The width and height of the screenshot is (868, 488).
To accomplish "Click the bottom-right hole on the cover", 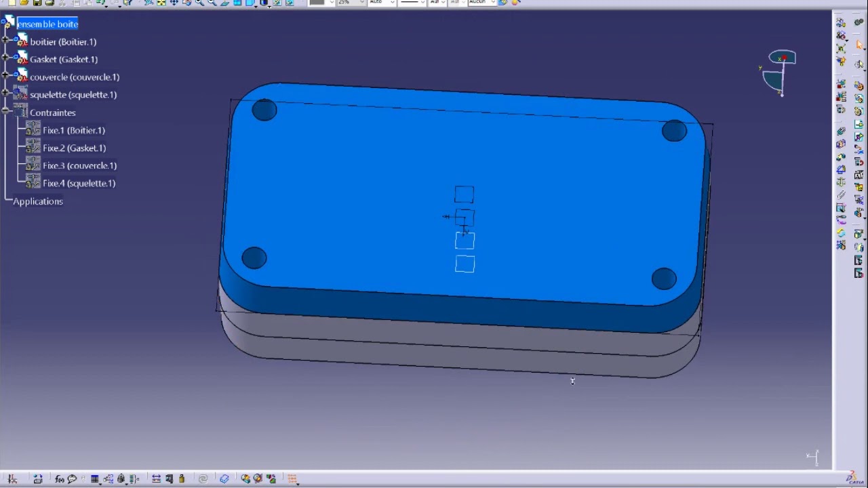I will click(x=664, y=279).
